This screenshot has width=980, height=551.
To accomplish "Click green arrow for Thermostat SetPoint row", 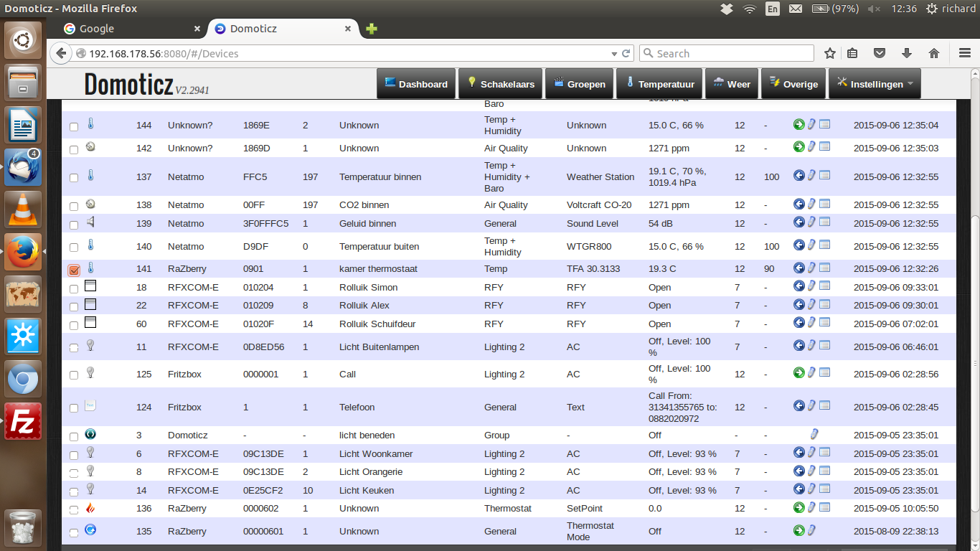I will pyautogui.click(x=799, y=507).
